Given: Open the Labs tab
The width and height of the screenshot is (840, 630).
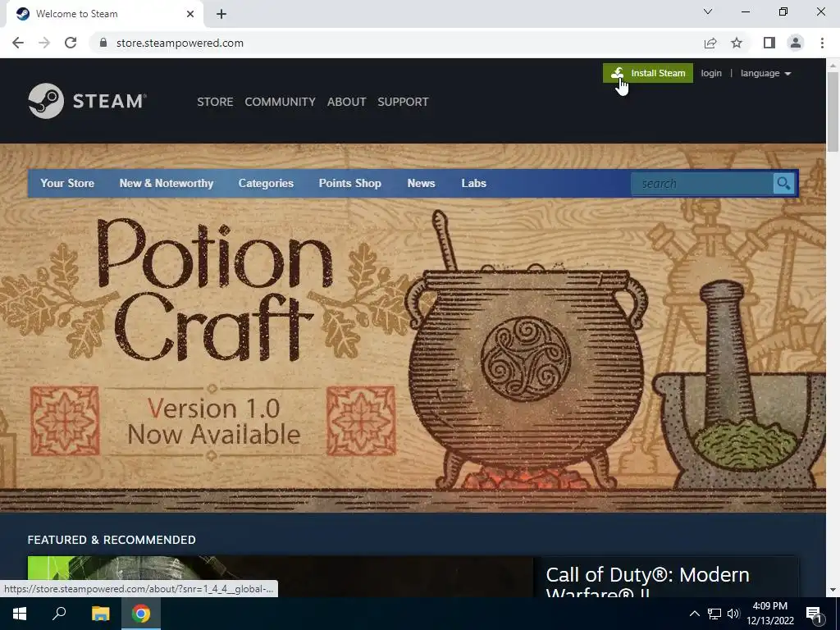Looking at the screenshot, I should (x=473, y=183).
